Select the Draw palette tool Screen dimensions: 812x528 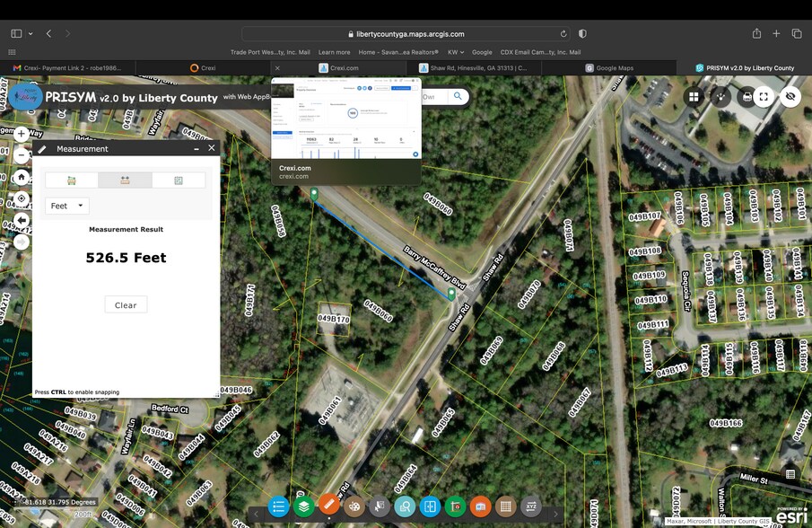coord(354,506)
